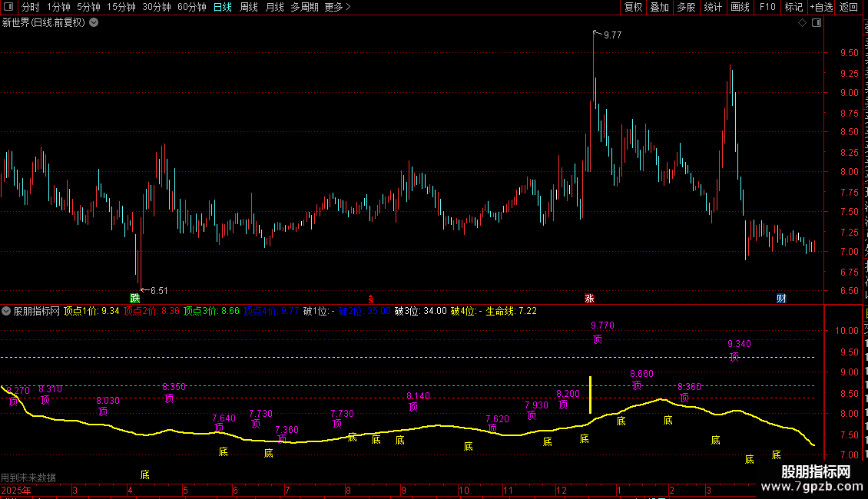Open 新世界 chart title dropdown arrow

94,23
